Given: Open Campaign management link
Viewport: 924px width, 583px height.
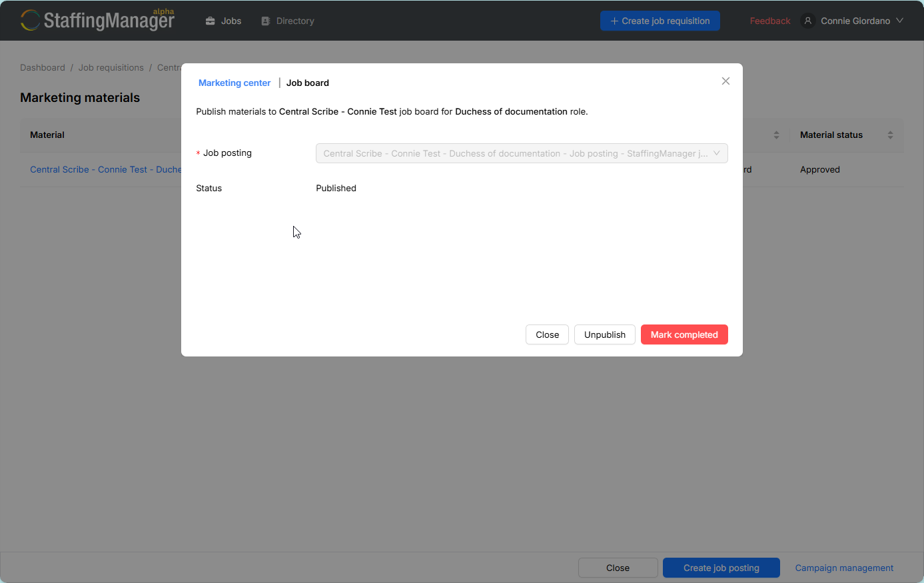Looking at the screenshot, I should 844,568.
